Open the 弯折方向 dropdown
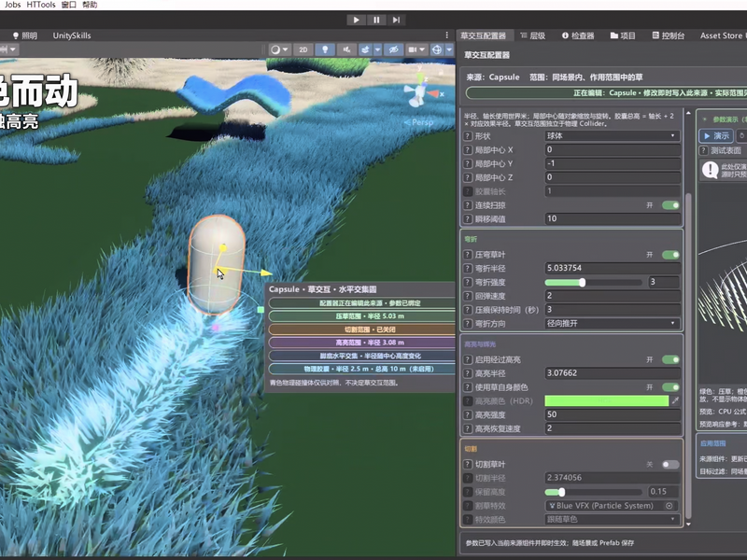747x560 pixels. tap(613, 323)
